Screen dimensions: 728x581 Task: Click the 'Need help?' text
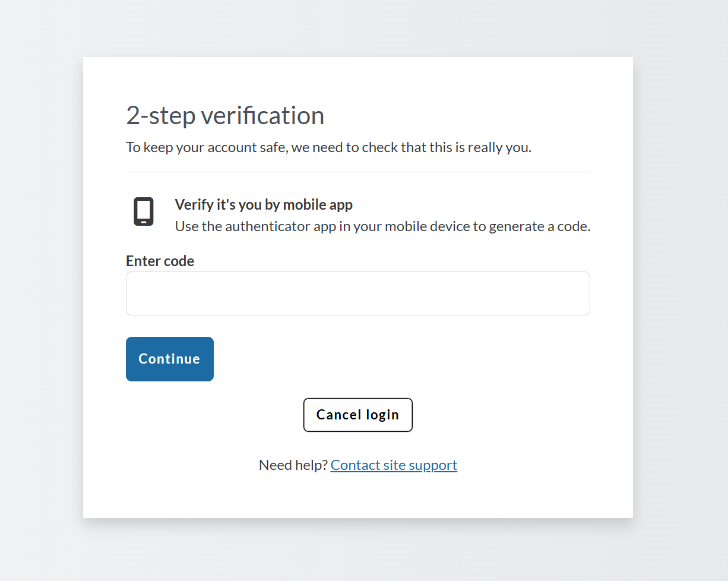(293, 465)
